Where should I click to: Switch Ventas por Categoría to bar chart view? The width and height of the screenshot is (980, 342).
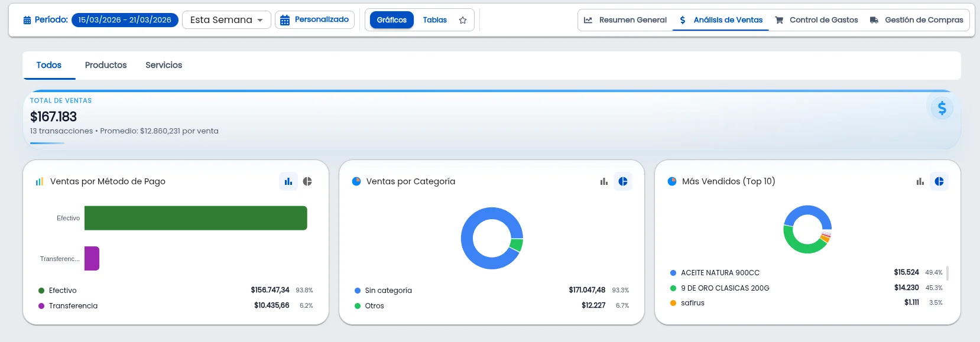(x=604, y=181)
